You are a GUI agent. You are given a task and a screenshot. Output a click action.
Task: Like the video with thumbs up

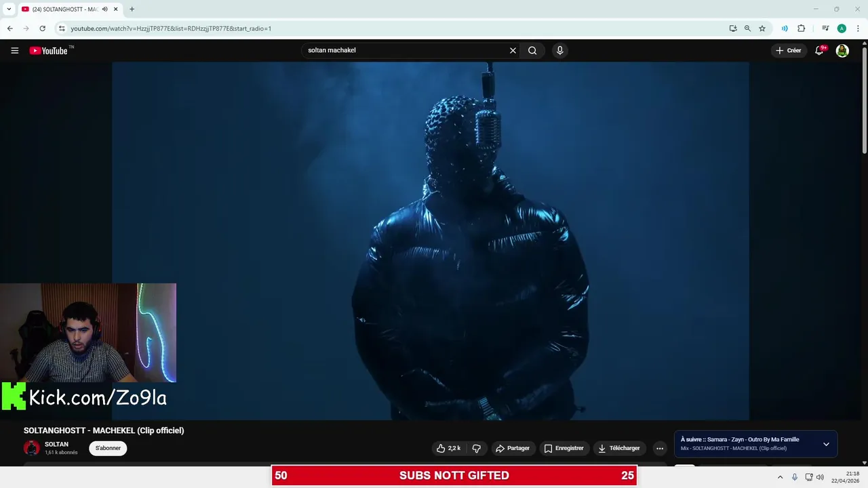tap(448, 448)
